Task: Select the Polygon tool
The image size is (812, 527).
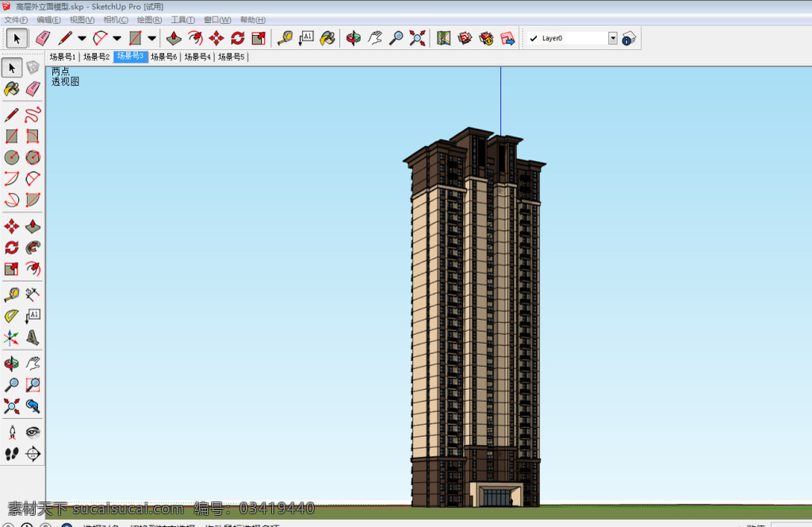Action: pos(33,157)
